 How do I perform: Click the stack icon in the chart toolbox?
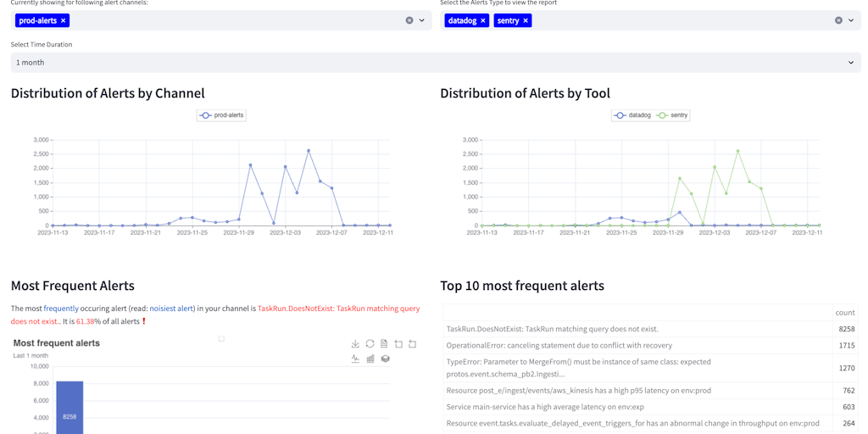[385, 359]
